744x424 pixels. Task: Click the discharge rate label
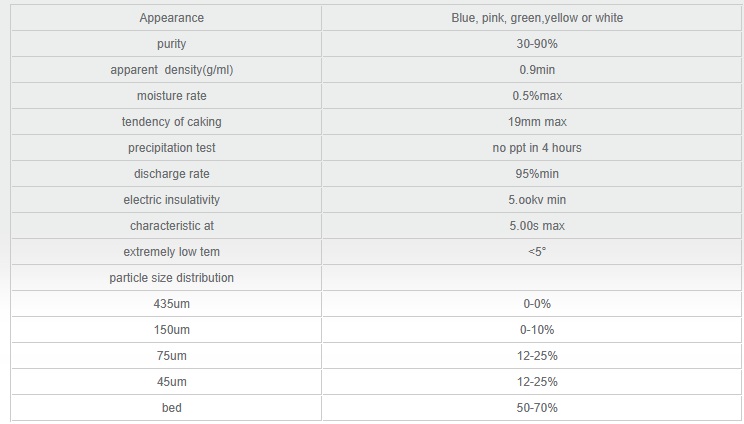point(172,174)
